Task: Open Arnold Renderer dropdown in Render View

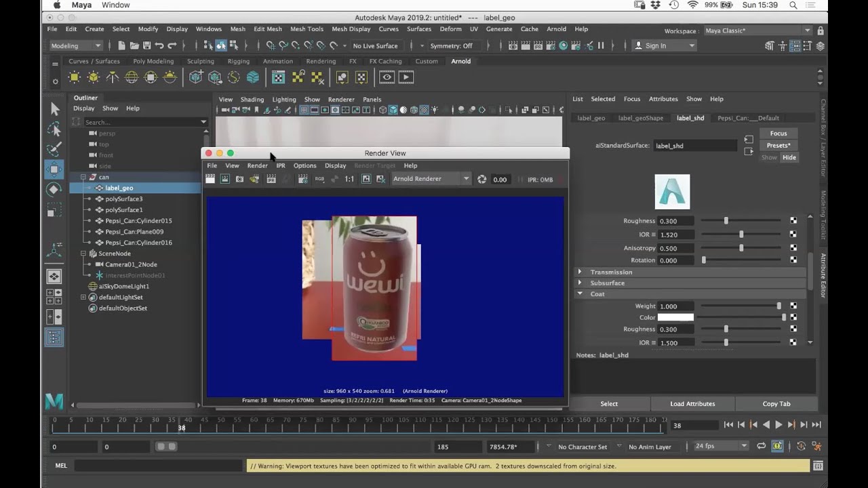Action: click(431, 179)
